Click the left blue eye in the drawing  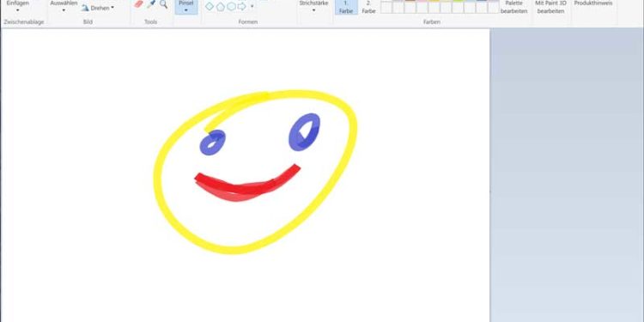click(x=212, y=143)
